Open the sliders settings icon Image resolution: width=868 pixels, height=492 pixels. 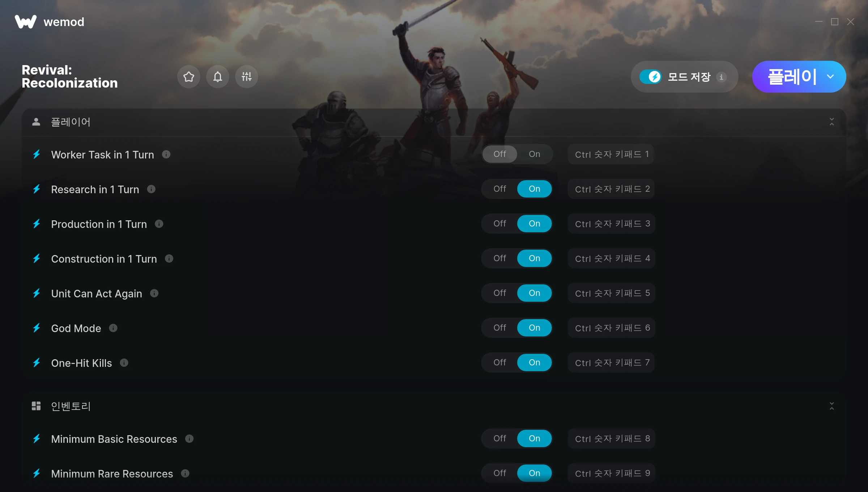click(x=247, y=77)
